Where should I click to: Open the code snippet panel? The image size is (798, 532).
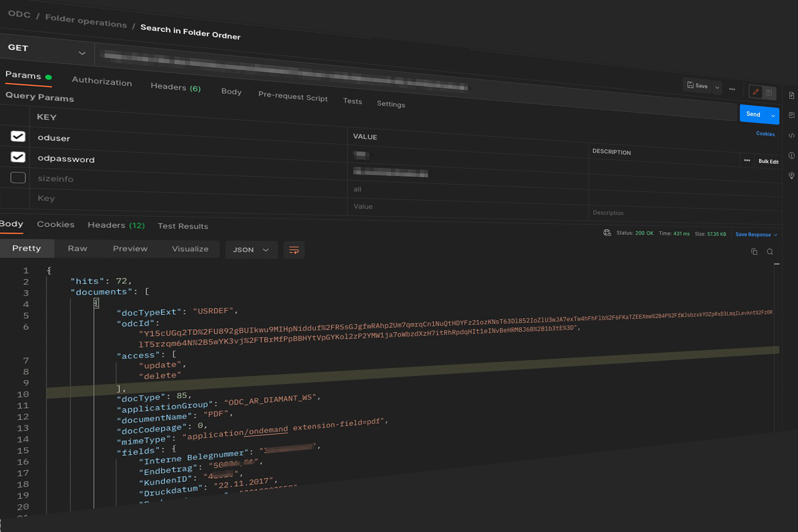(792, 135)
